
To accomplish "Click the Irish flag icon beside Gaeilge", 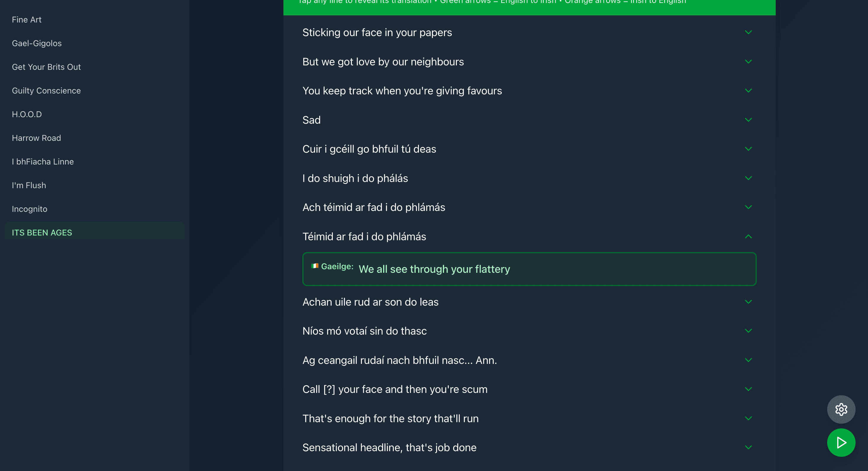I will click(315, 266).
